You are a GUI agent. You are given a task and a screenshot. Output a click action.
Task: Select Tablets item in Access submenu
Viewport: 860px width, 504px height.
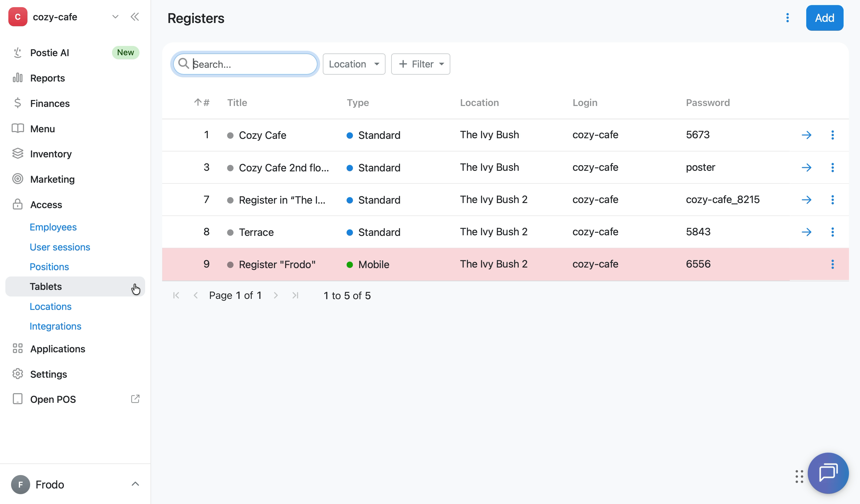click(x=75, y=287)
